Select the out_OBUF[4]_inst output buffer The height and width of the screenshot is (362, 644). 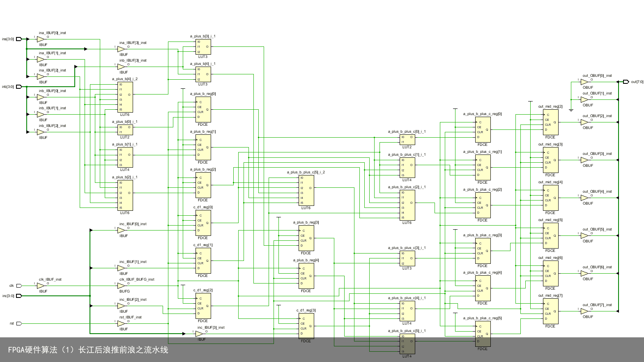[584, 198]
